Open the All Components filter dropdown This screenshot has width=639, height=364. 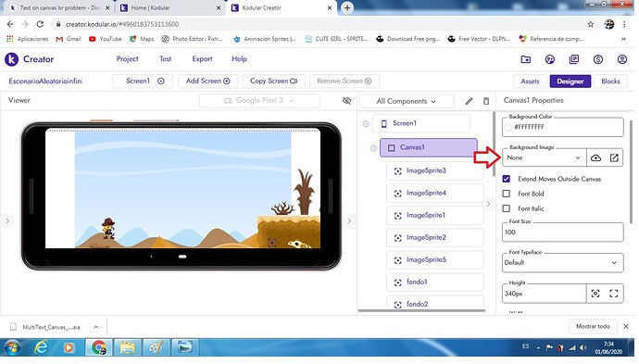point(407,101)
